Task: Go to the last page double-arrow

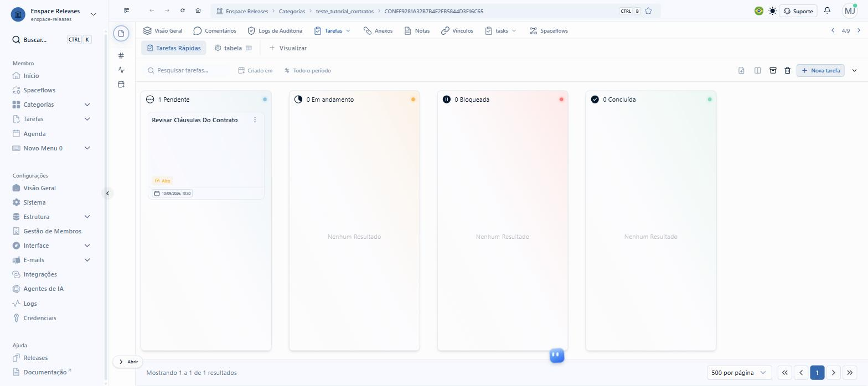Action: pyautogui.click(x=850, y=373)
